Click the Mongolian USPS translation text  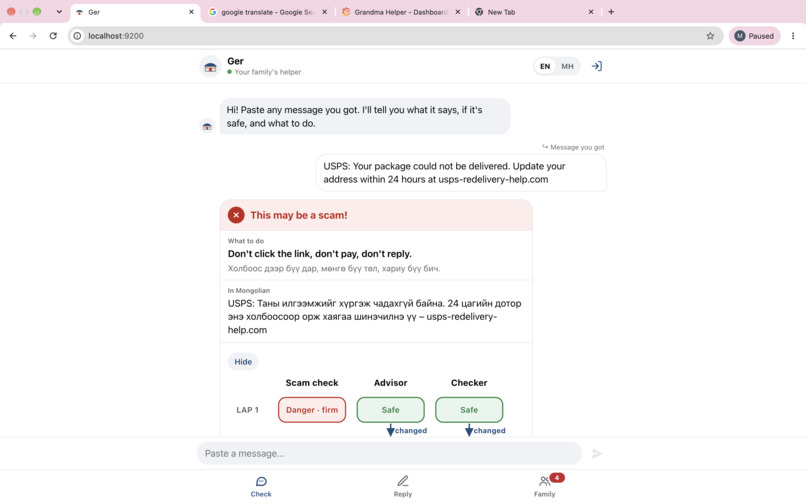375,316
